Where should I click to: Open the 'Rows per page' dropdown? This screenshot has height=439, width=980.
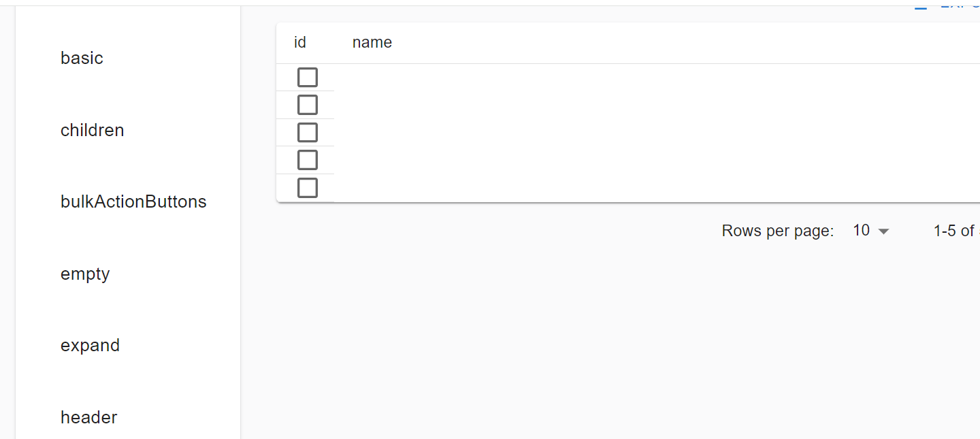[870, 231]
